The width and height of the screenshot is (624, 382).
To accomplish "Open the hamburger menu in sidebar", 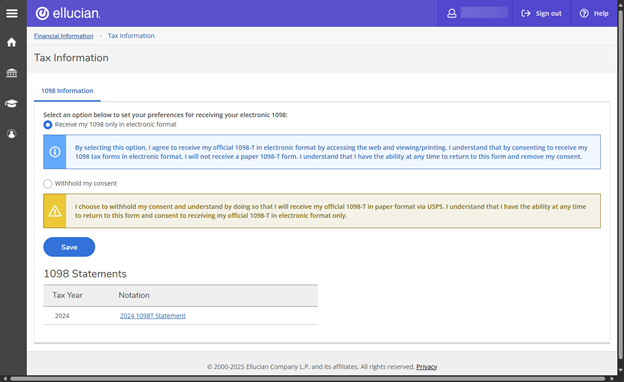I will [x=12, y=13].
